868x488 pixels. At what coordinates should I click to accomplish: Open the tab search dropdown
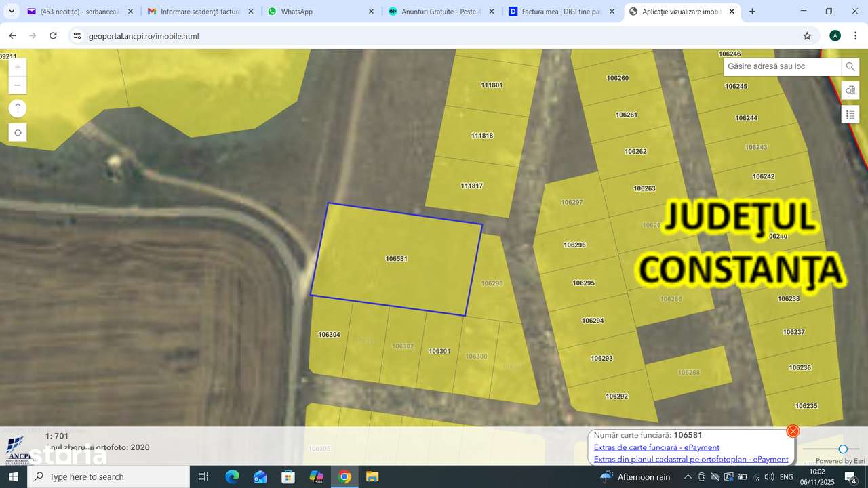(x=12, y=12)
